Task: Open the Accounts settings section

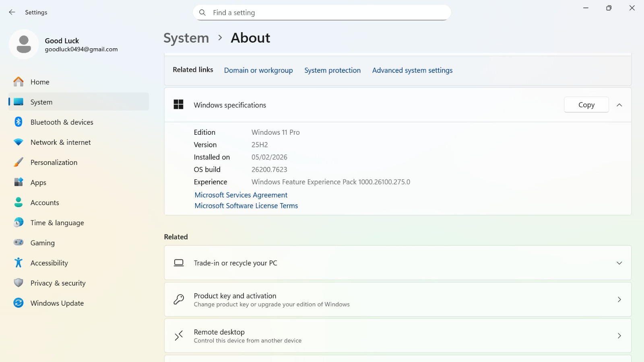Action: click(x=78, y=203)
